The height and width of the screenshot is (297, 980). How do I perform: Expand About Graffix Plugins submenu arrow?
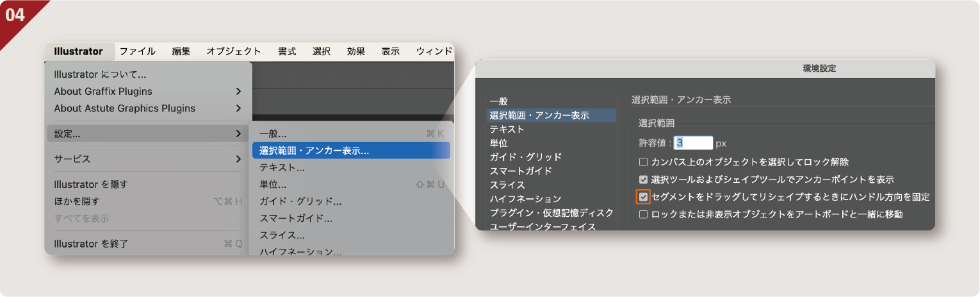(x=238, y=92)
